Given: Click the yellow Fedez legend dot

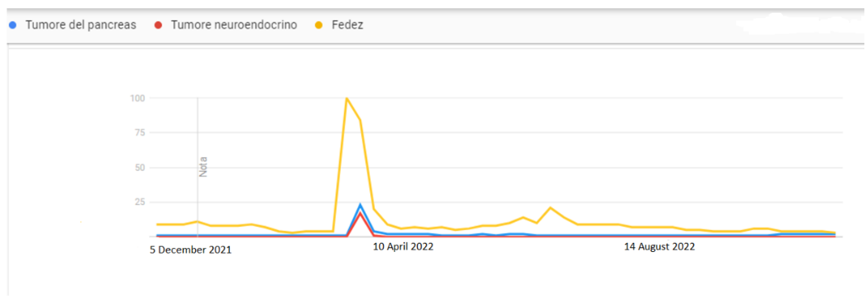Looking at the screenshot, I should coord(319,25).
